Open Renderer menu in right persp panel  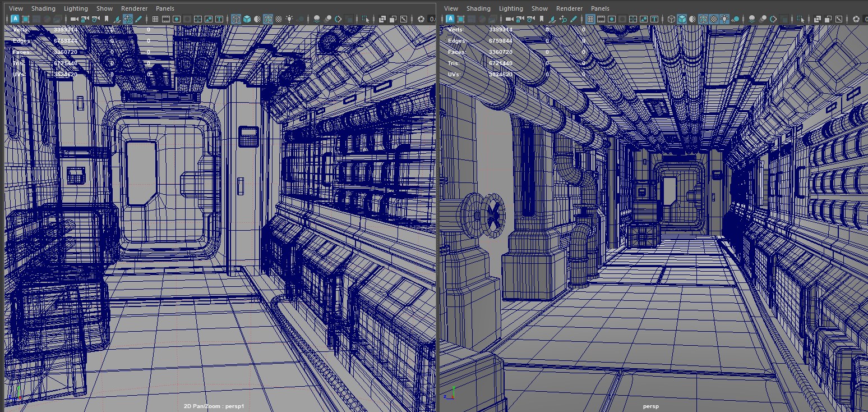[x=569, y=8]
